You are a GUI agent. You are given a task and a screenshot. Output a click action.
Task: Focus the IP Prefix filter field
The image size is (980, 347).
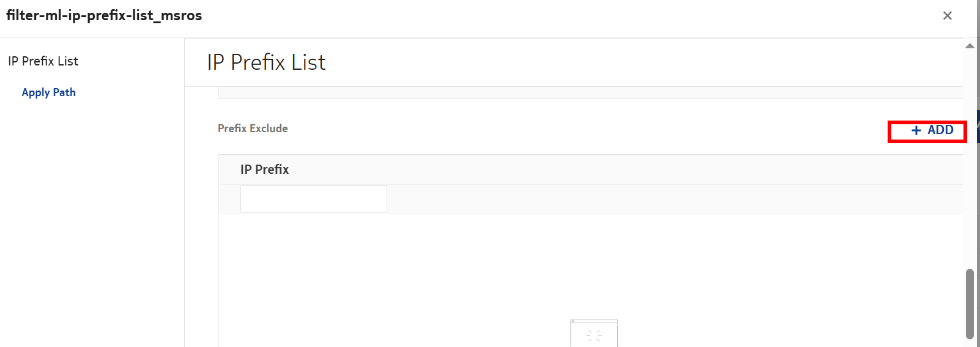click(313, 199)
